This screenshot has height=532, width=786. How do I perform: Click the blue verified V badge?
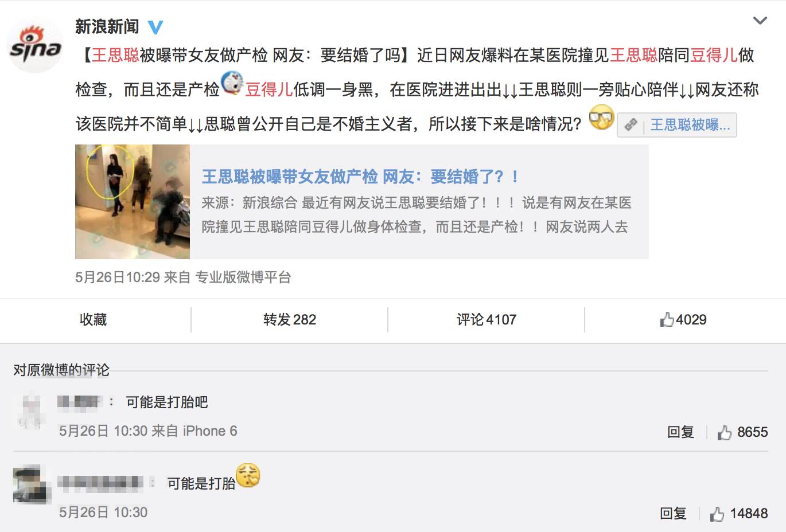click(x=155, y=27)
